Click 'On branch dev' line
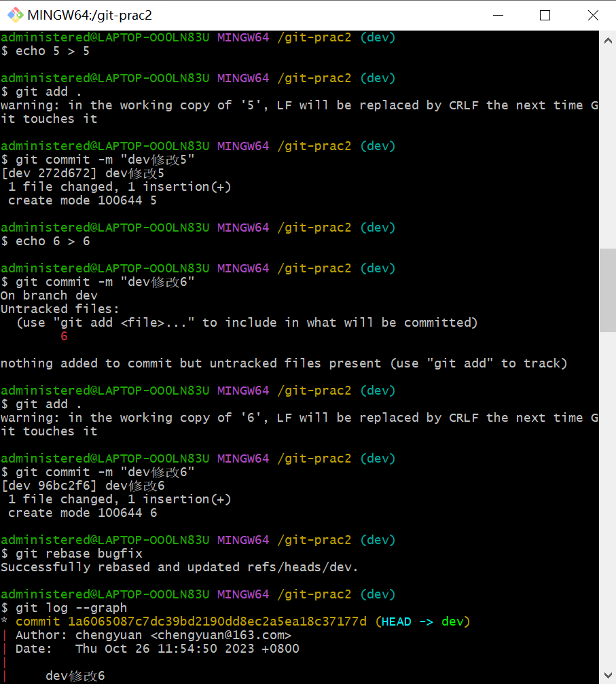Screen dimensions: 616x684 click(49, 295)
